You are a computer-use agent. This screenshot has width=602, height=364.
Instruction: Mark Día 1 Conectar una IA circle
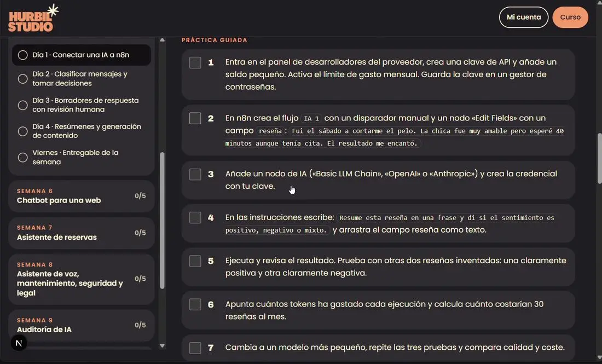(x=22, y=55)
